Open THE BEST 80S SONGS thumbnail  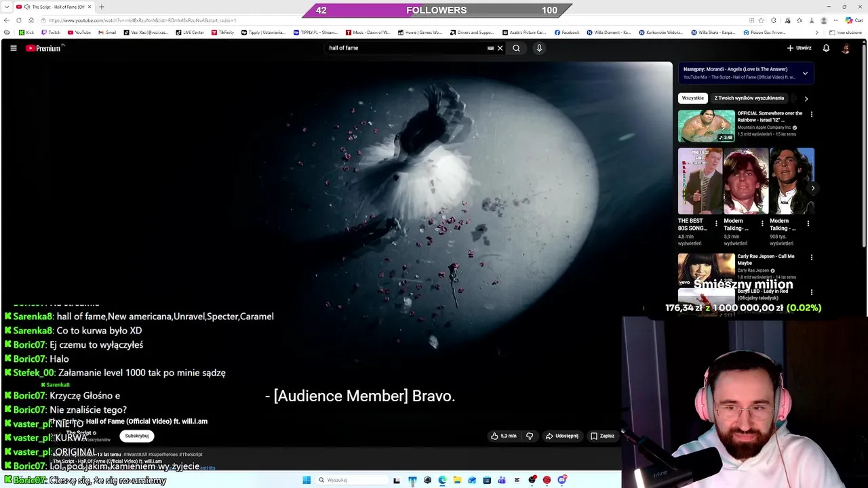point(701,181)
